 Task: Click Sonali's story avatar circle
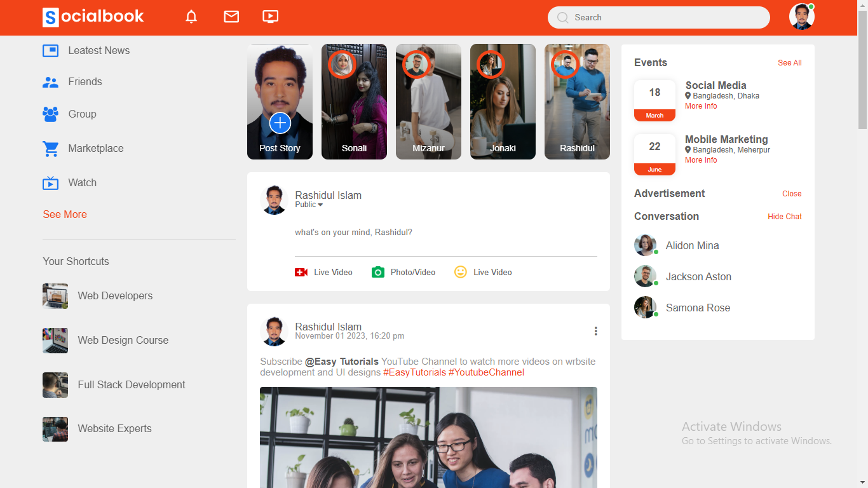coord(342,64)
